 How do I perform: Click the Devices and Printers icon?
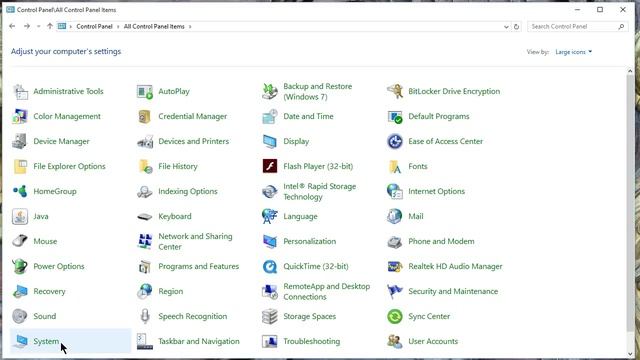[145, 141]
